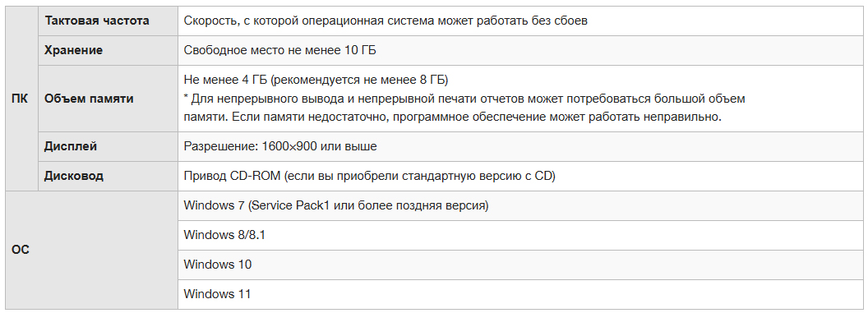The width and height of the screenshot is (868, 313).
Task: Select the Дисковод label cell
Action: [108, 176]
